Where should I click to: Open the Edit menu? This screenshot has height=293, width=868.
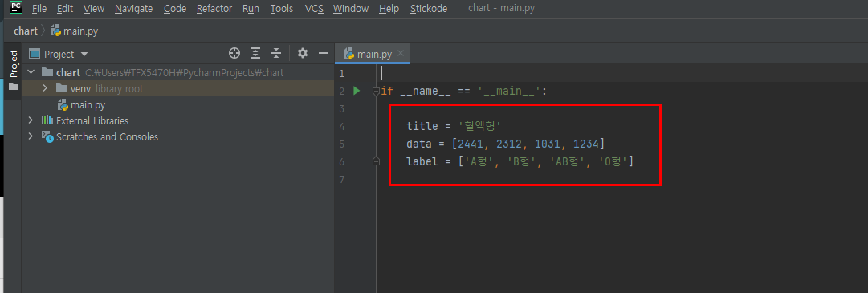[x=65, y=9]
